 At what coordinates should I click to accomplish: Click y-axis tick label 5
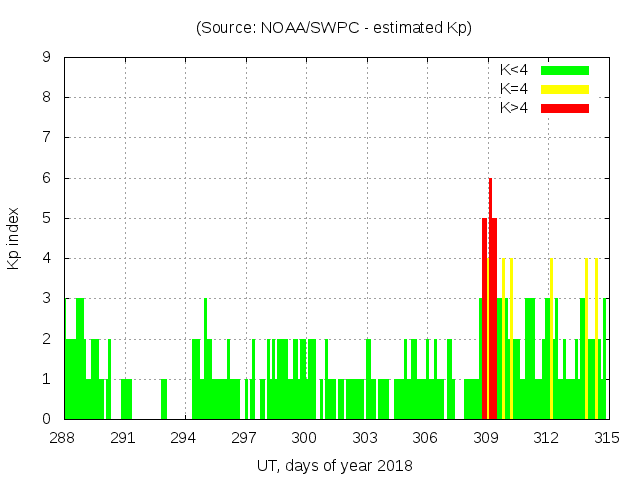(47, 218)
